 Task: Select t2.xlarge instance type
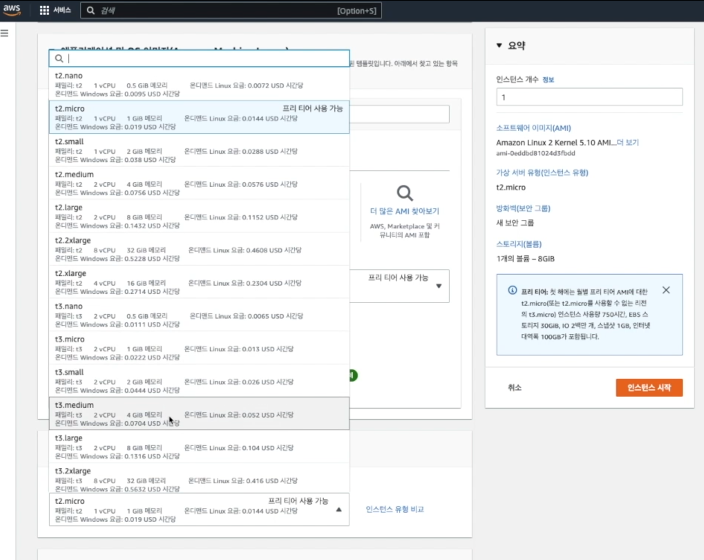[x=199, y=282]
